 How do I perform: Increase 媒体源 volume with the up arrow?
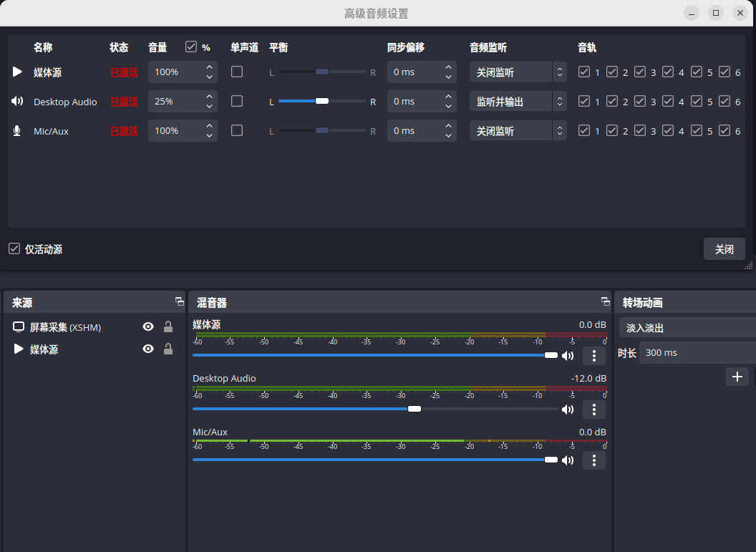point(209,67)
